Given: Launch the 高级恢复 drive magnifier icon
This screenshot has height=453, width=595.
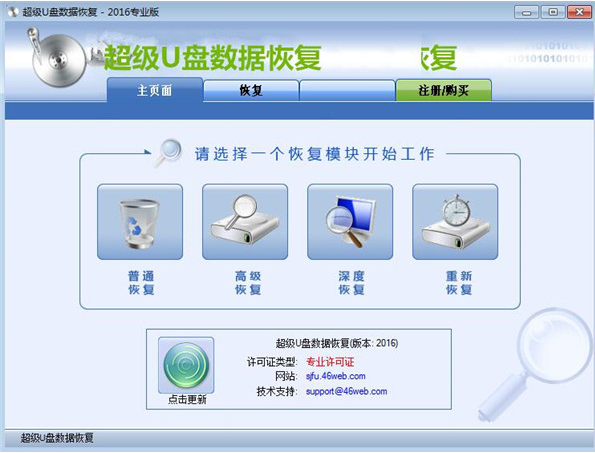Looking at the screenshot, I should 245,222.
